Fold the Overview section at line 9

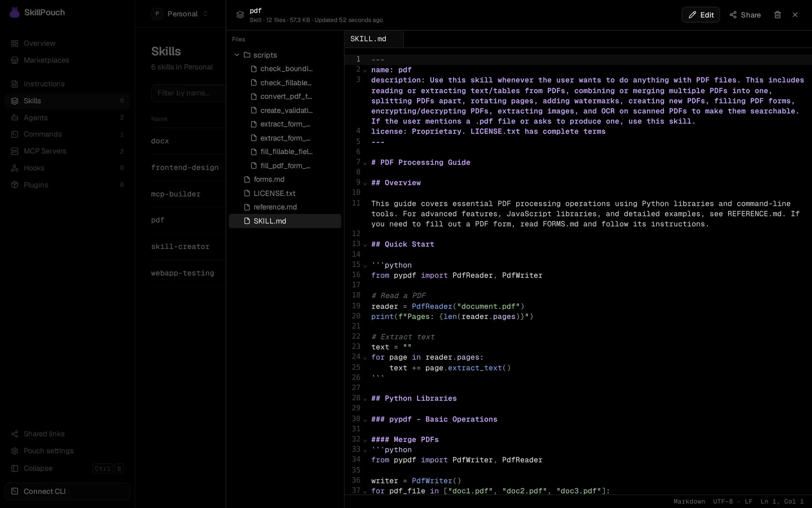(x=365, y=184)
